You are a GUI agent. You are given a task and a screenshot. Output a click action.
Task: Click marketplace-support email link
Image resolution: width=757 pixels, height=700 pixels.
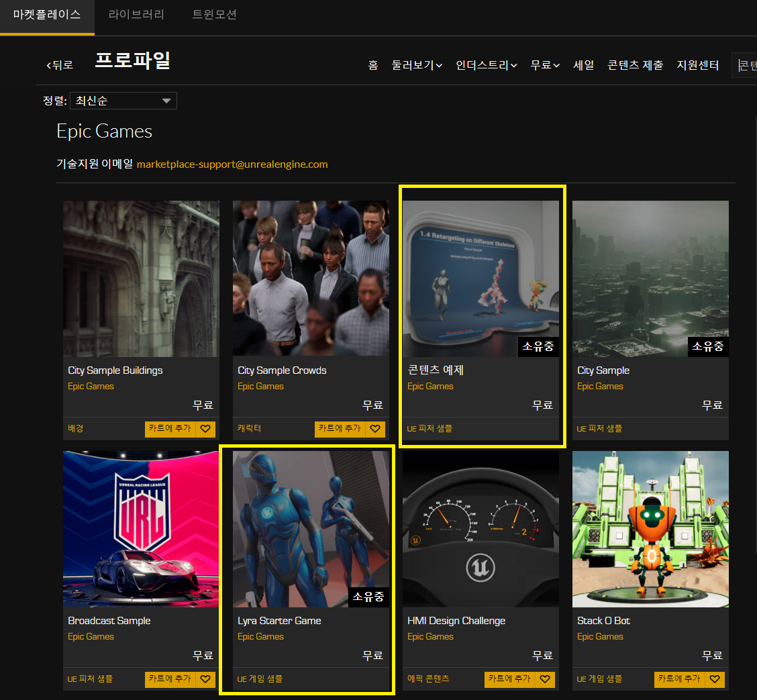tap(232, 164)
